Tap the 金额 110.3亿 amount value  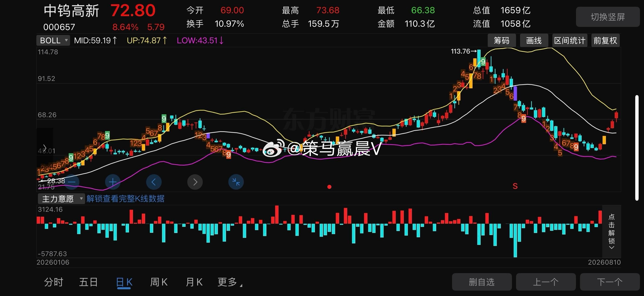[x=419, y=24]
